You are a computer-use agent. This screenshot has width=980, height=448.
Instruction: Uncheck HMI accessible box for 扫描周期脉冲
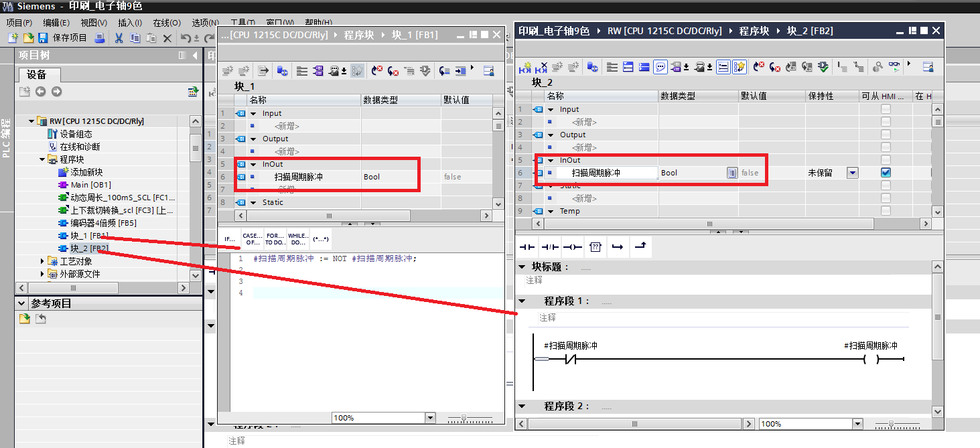coord(886,173)
